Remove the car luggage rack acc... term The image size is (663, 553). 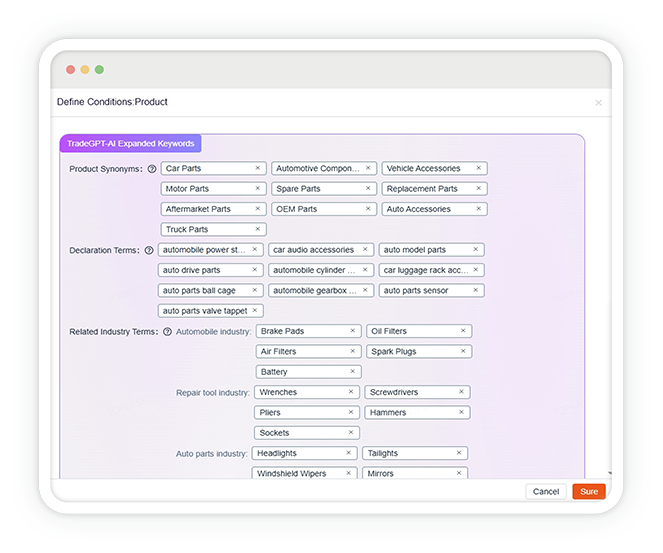[476, 269]
